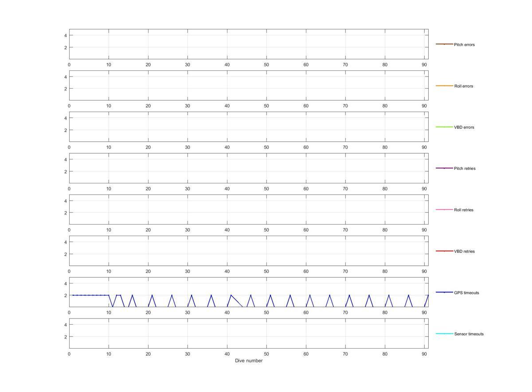The height and width of the screenshot is (392, 532).
Task: Select the Sensor timeouts legend label
Action: pos(469,334)
